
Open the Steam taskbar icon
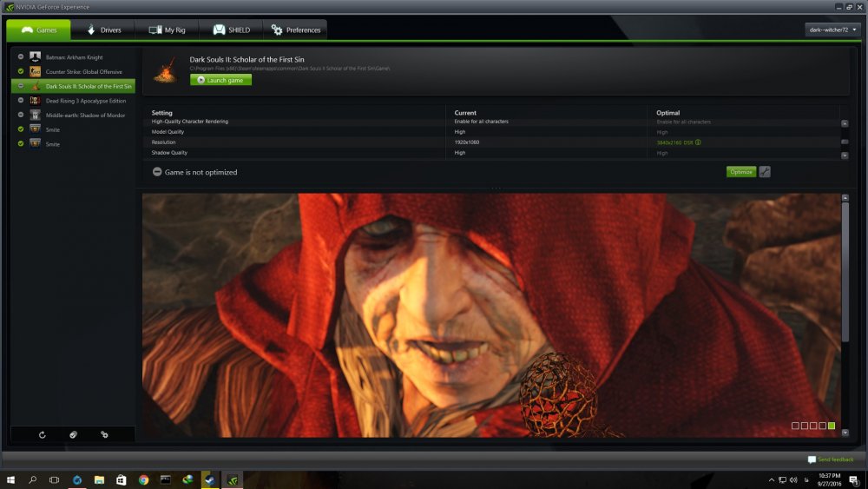pyautogui.click(x=210, y=479)
